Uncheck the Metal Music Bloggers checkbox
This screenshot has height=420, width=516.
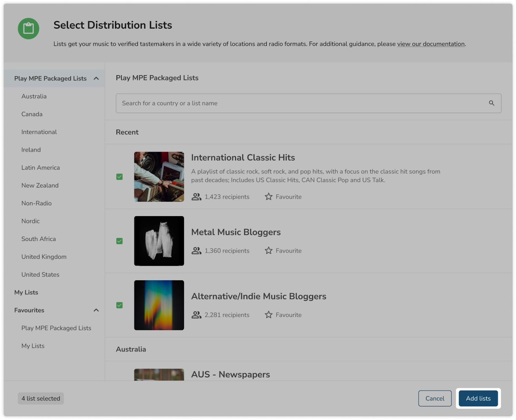coord(119,241)
